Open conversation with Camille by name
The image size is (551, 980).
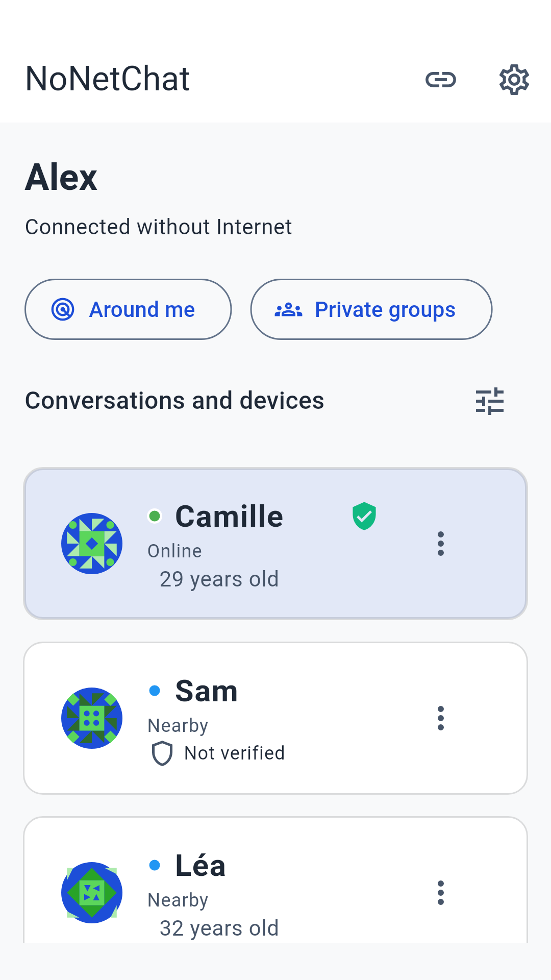coord(229,516)
